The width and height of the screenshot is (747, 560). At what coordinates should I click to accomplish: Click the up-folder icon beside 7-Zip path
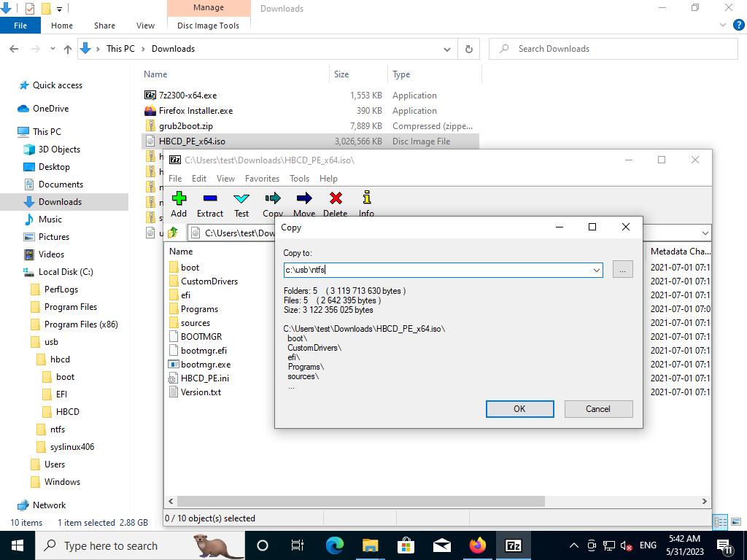(x=173, y=233)
